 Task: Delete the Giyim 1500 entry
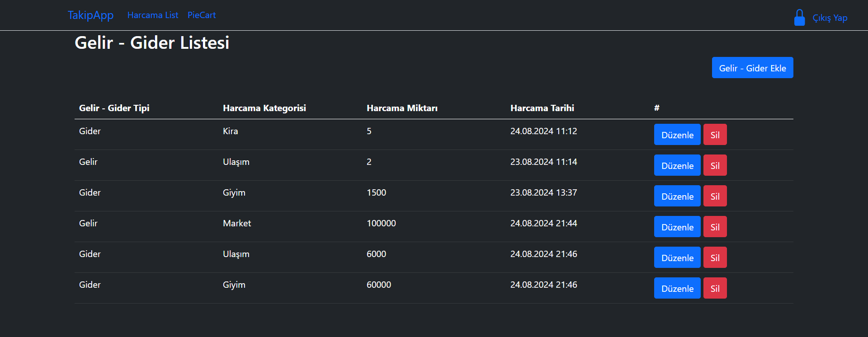[x=715, y=196]
